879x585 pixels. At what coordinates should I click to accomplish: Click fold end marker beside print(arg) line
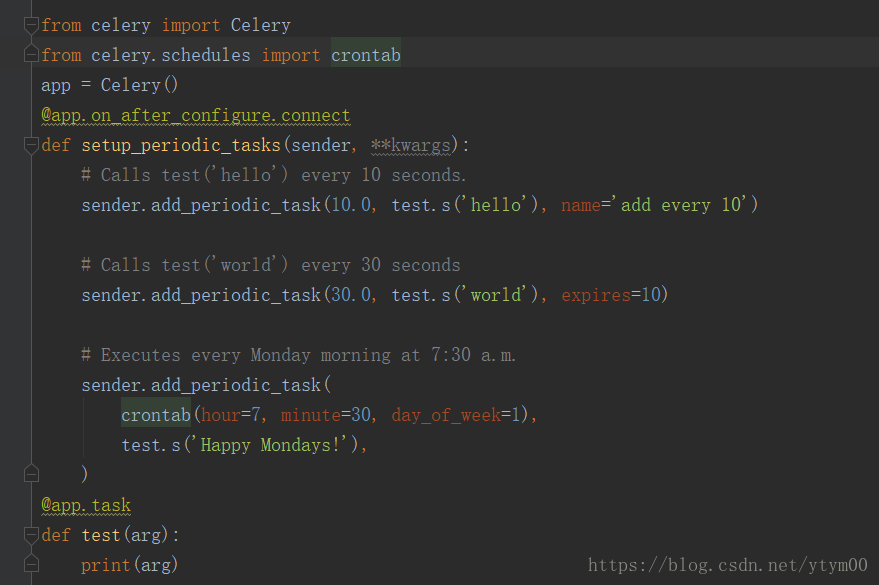(x=31, y=565)
